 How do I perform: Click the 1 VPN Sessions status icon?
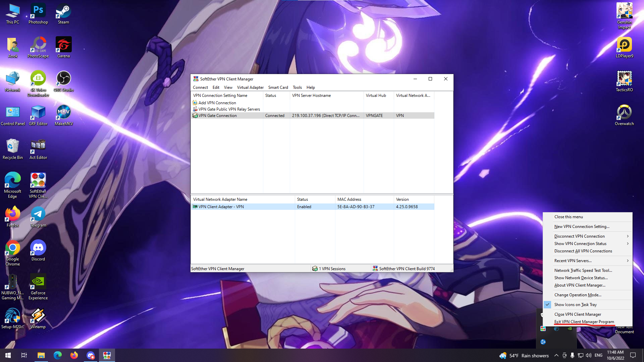315,269
